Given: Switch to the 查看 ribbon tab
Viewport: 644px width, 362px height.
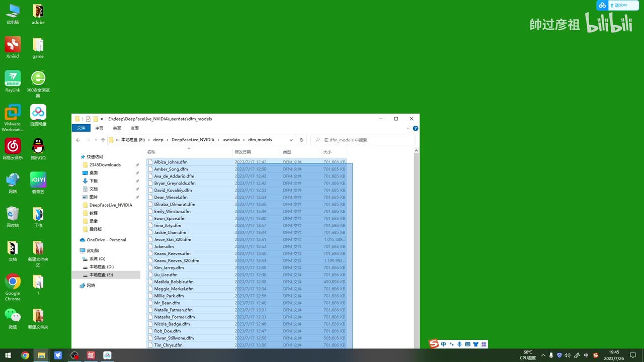Looking at the screenshot, I should 135,128.
